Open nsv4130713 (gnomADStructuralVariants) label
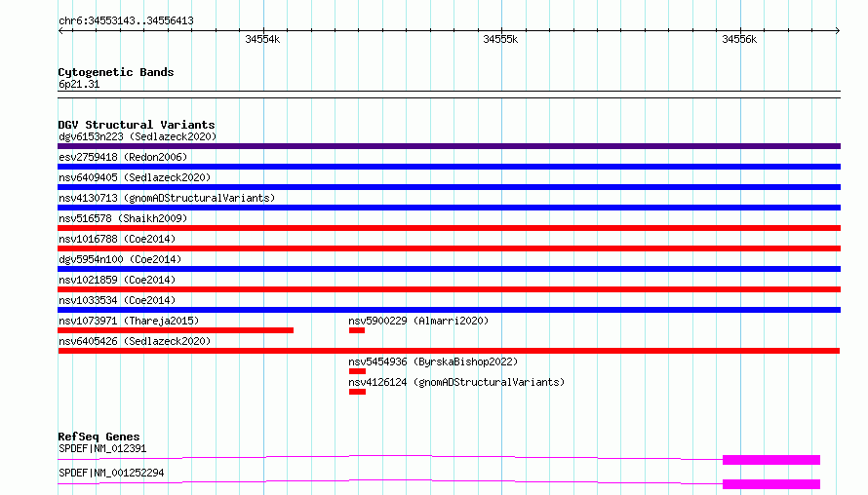This screenshot has width=868, height=495. coord(167,198)
